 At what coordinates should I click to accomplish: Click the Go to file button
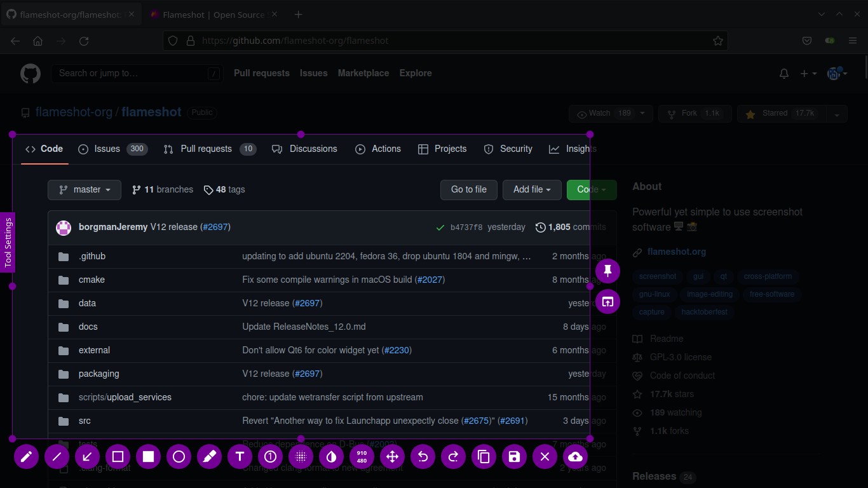pos(469,189)
